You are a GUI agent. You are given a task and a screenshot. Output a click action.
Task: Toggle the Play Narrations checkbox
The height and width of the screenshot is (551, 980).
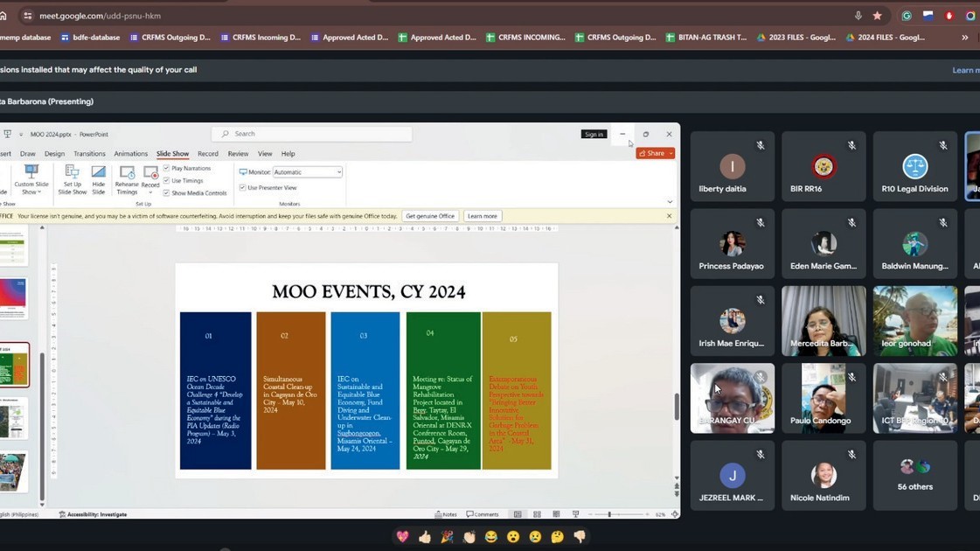coord(167,168)
